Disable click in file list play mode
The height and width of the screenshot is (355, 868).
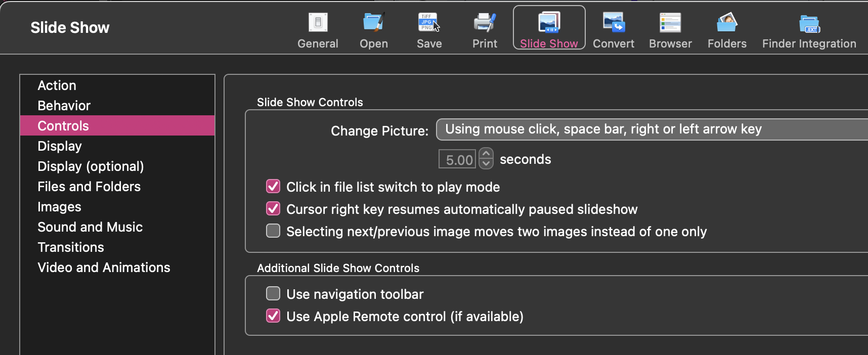click(273, 187)
